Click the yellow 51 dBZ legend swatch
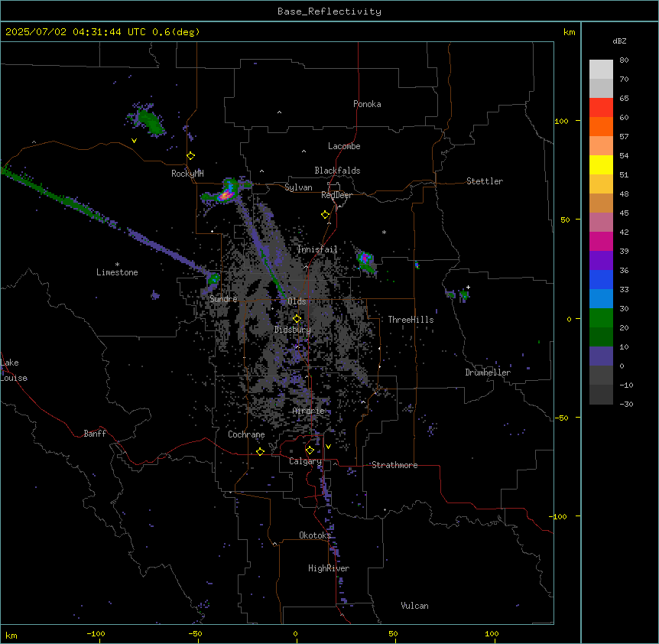 point(601,164)
